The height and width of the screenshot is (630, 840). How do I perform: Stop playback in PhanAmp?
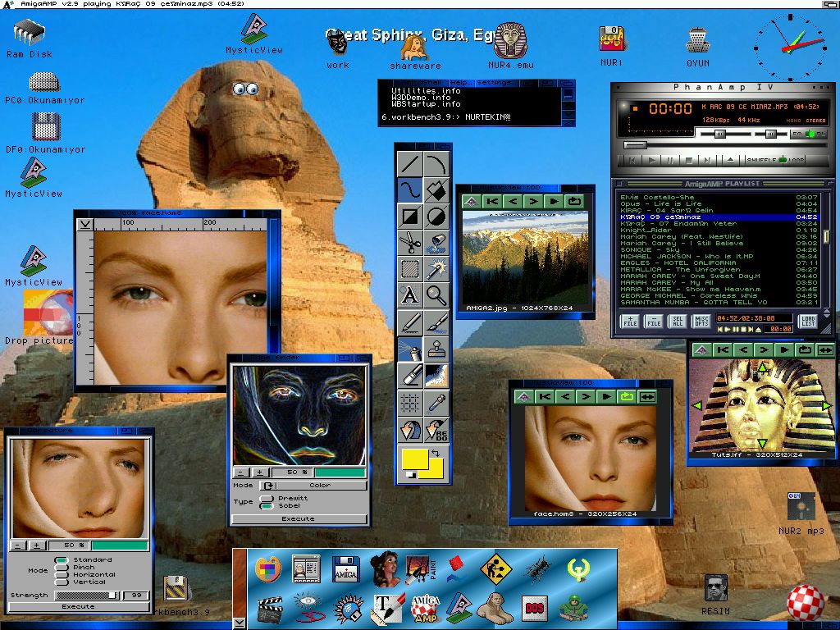689,160
